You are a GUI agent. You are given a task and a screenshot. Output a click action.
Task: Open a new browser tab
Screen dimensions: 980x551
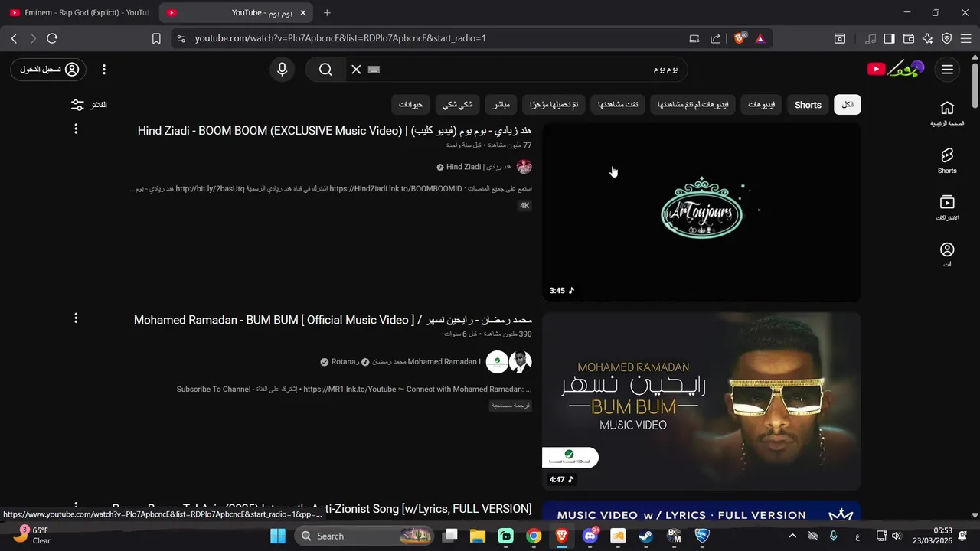coord(327,12)
